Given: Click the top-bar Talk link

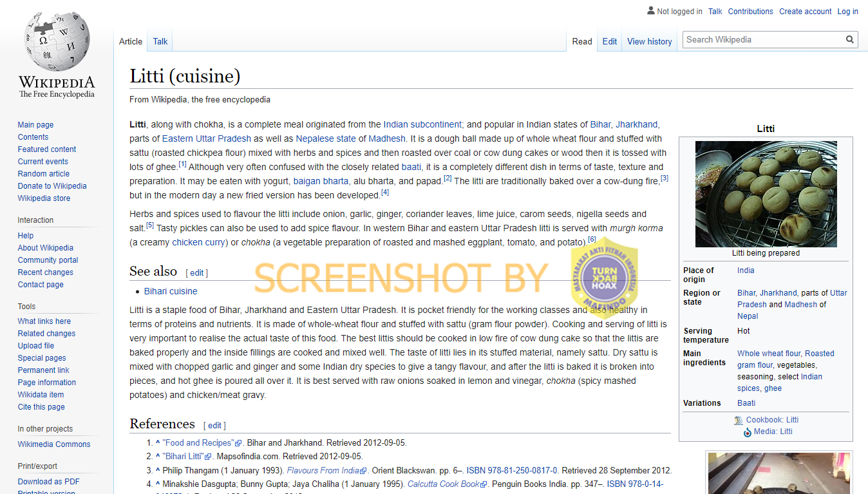Looking at the screenshot, I should click(715, 12).
